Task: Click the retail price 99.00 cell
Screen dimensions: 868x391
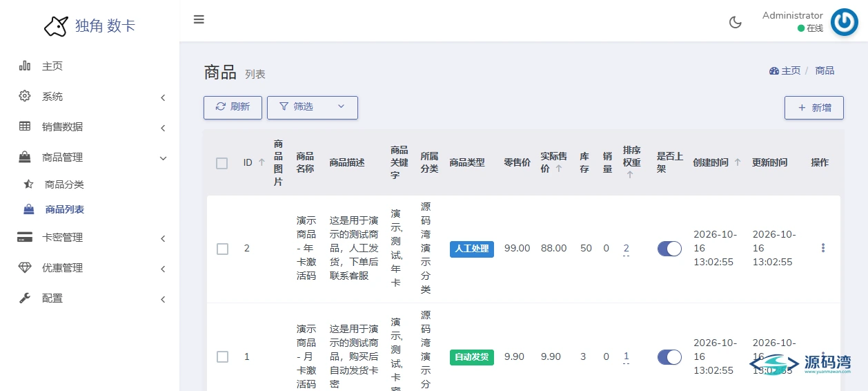Action: tap(517, 248)
